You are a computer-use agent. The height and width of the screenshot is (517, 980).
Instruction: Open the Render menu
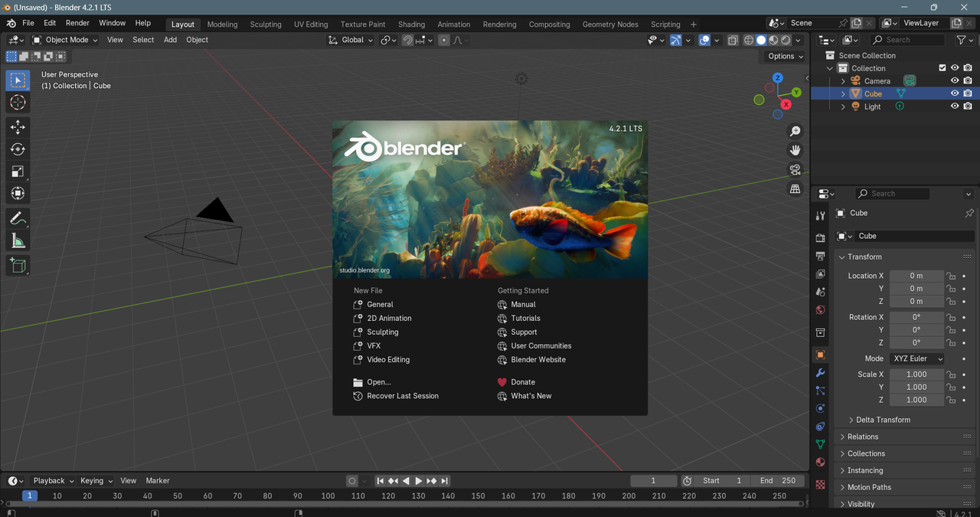tap(77, 23)
